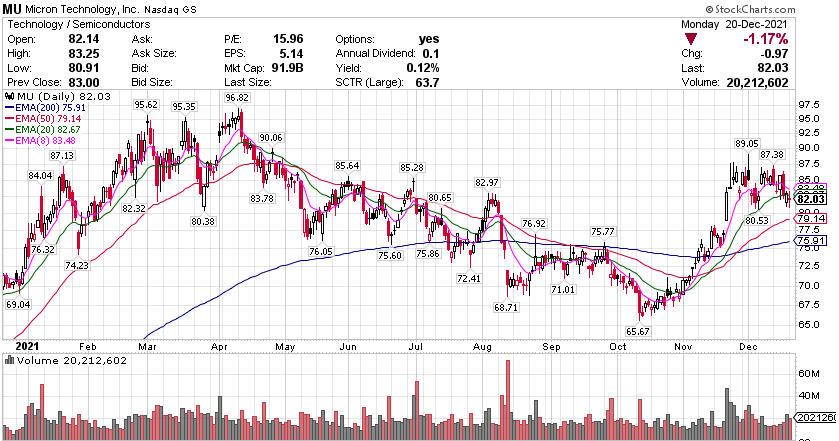Click the Monday 20-Dec-2021 date
Viewport: 839px width, 441px height.
click(734, 24)
